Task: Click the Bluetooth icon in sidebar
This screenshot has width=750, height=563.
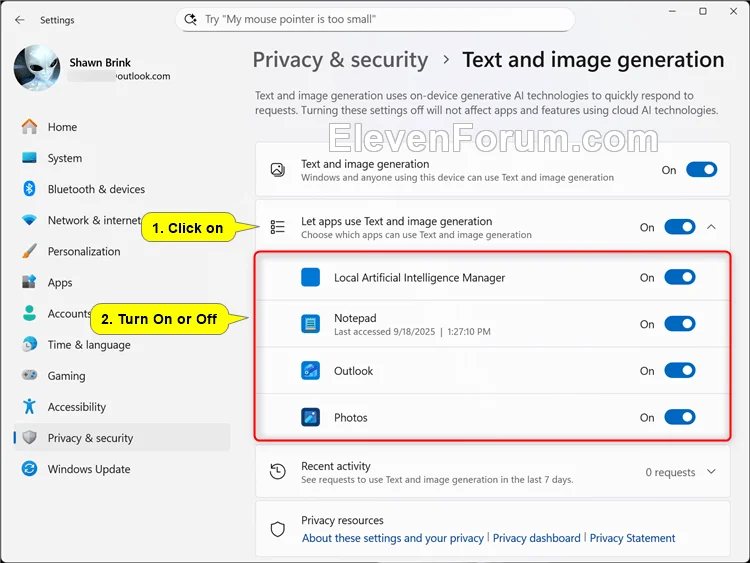Action: (29, 189)
